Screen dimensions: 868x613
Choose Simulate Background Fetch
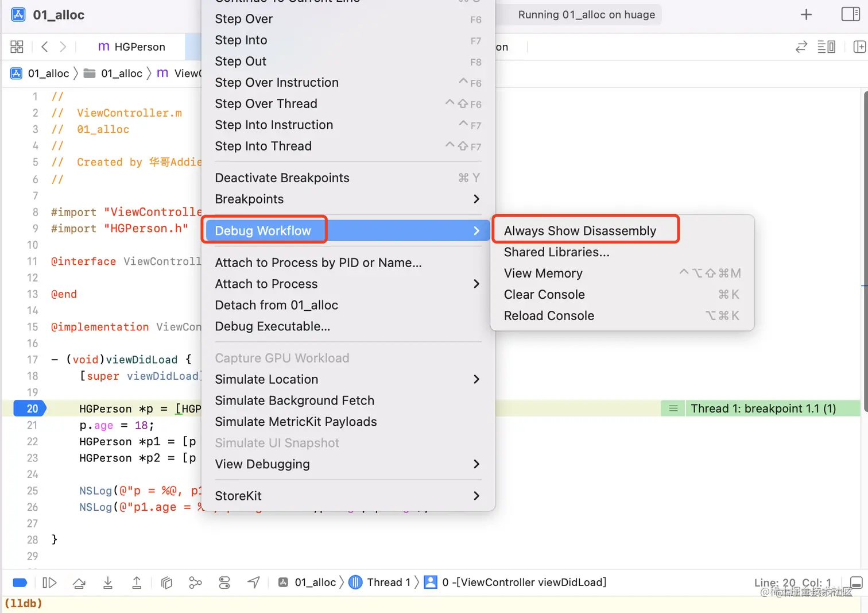(x=348, y=401)
